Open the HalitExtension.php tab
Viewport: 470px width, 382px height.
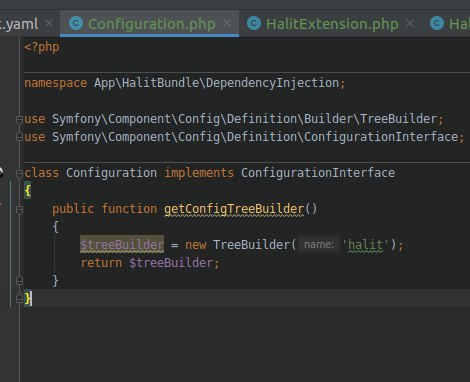[x=332, y=24]
